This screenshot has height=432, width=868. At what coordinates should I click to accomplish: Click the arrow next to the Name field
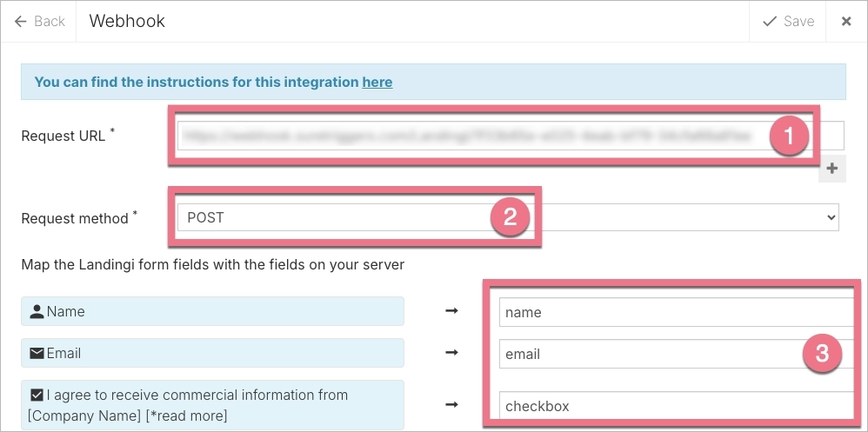pyautogui.click(x=451, y=311)
